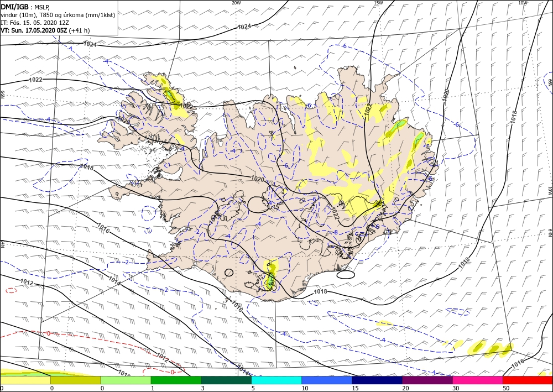Select the medium green 1 mm legend swatch
This screenshot has height=392, width=553.
pos(176,380)
